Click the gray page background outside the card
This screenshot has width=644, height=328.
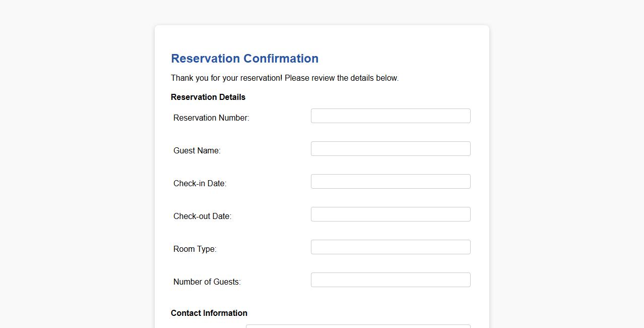(76, 151)
